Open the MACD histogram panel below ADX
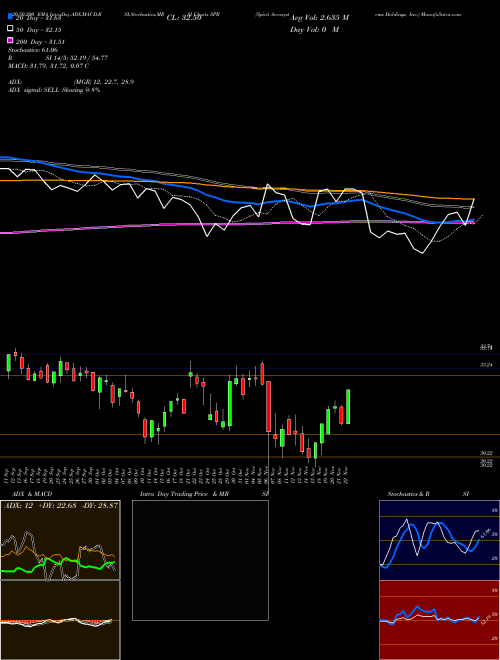Screen dimensions: 500x660 (60, 620)
